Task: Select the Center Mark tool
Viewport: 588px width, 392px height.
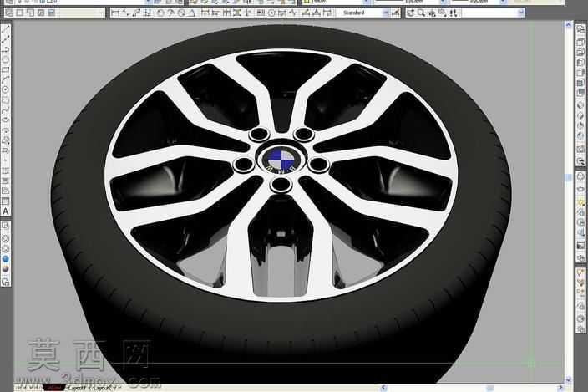Action: [272, 13]
